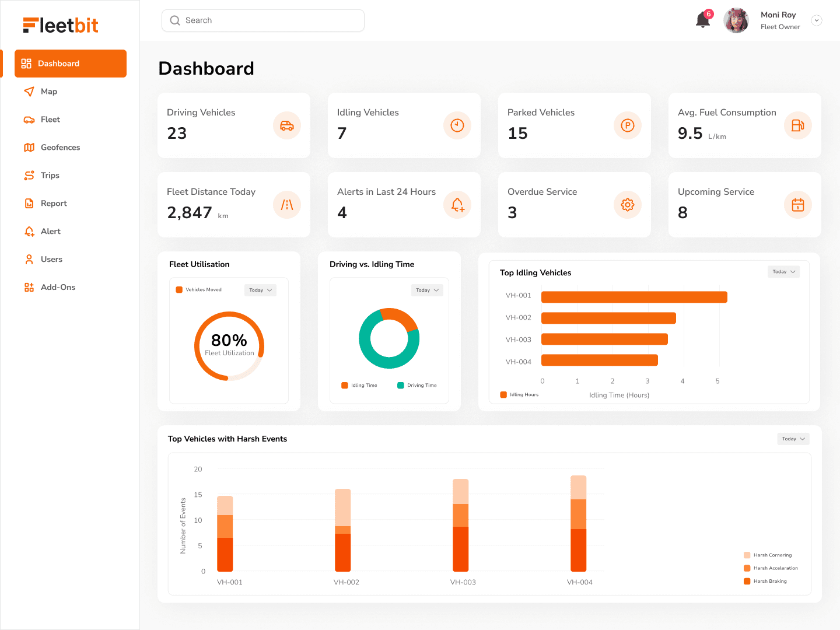Open the Today filter on Top Idling Vehicles

click(x=783, y=271)
